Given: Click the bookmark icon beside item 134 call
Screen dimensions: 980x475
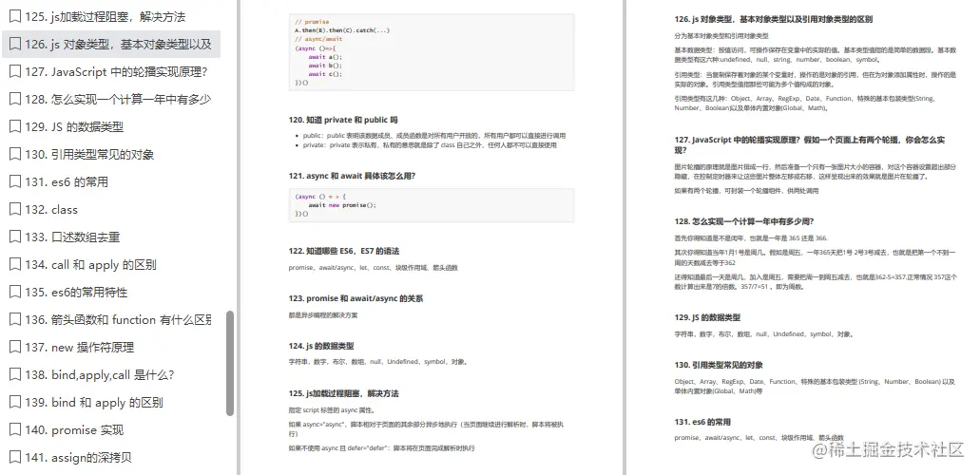Looking at the screenshot, I should (15, 264).
